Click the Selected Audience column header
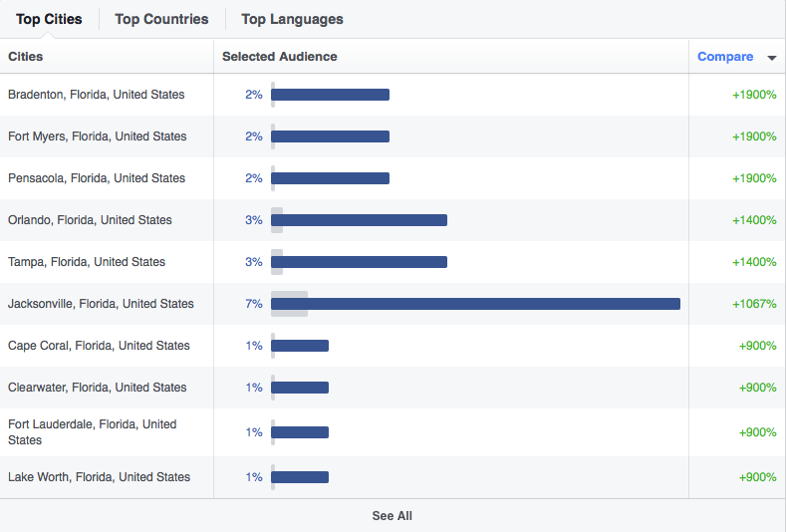The image size is (786, 532). (x=280, y=57)
